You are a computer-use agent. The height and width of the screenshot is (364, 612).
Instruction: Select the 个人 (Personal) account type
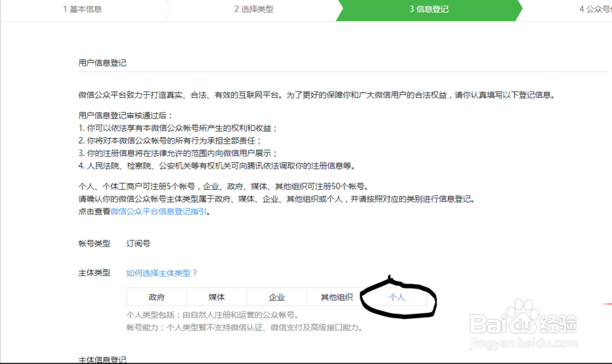397,297
